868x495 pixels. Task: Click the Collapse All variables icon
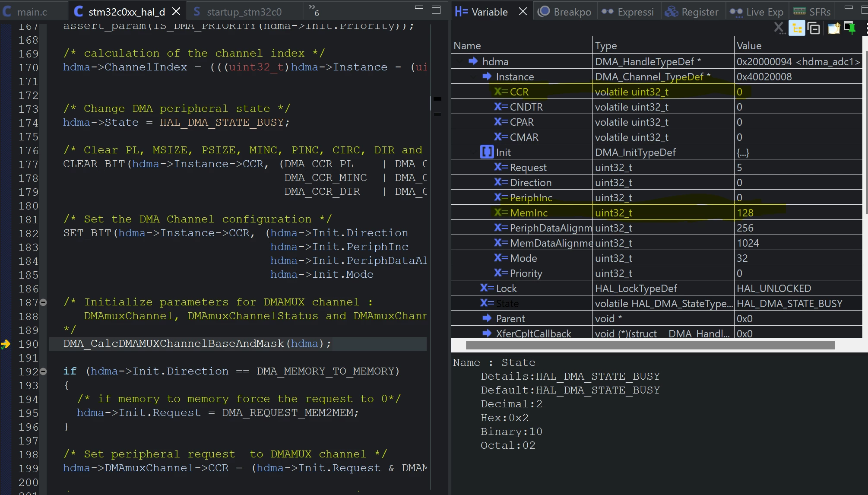[x=814, y=29]
